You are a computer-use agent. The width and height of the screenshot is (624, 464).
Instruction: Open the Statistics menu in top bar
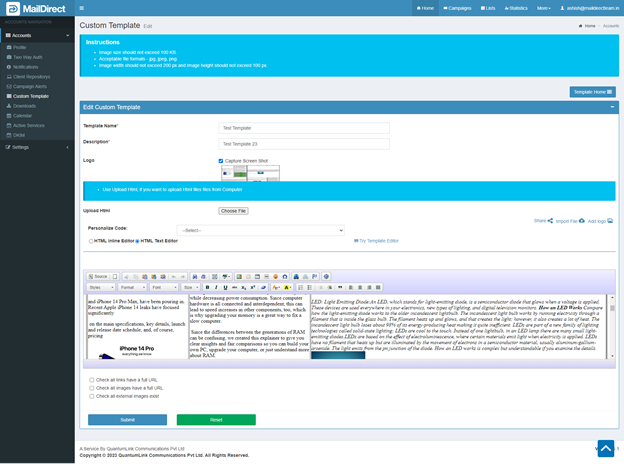pyautogui.click(x=515, y=8)
